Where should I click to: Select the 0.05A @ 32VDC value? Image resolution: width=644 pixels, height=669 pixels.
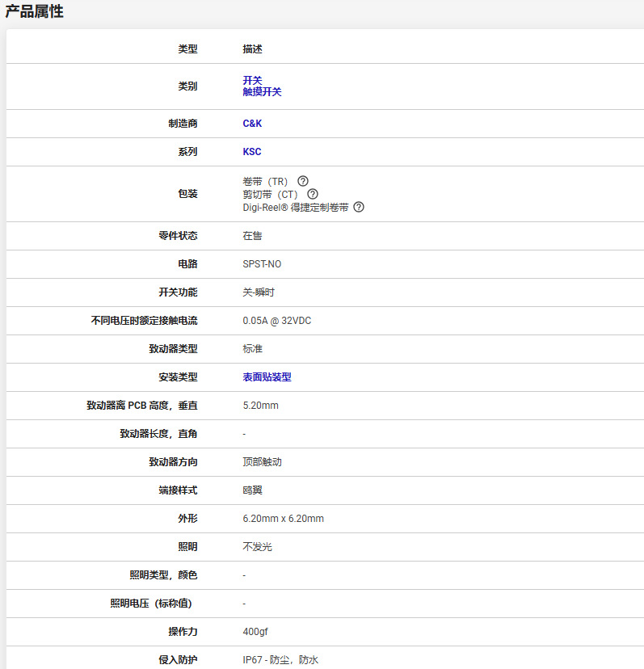(x=277, y=321)
